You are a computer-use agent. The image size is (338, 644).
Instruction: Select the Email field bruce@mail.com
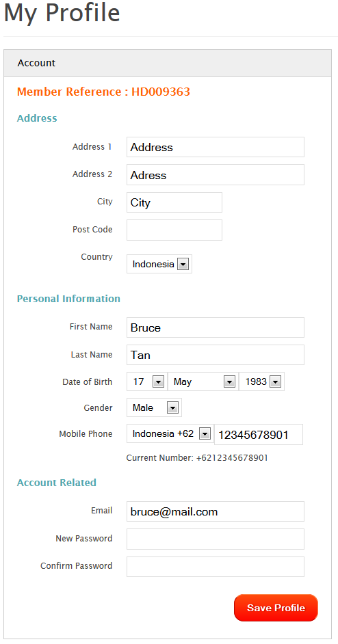(x=216, y=511)
